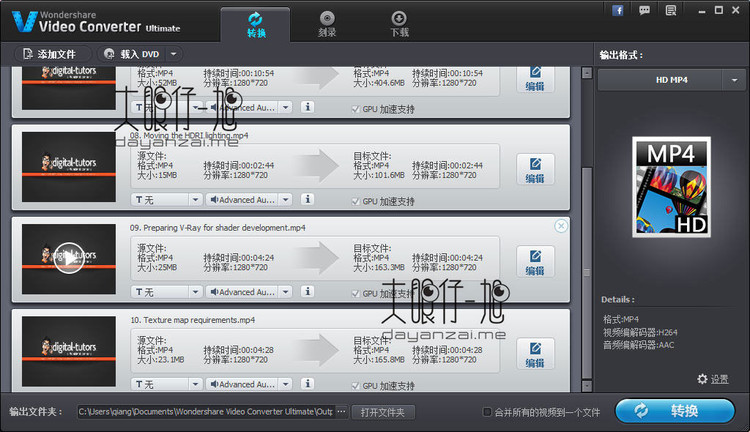750x432 pixels.
Task: Show info for 10. Texture map video
Action: 308,384
